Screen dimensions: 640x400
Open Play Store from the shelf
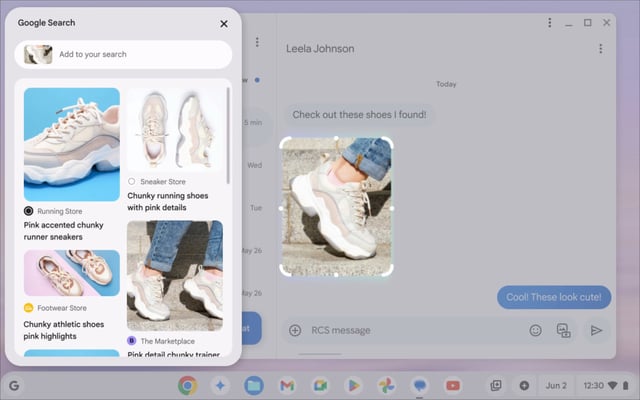point(353,385)
